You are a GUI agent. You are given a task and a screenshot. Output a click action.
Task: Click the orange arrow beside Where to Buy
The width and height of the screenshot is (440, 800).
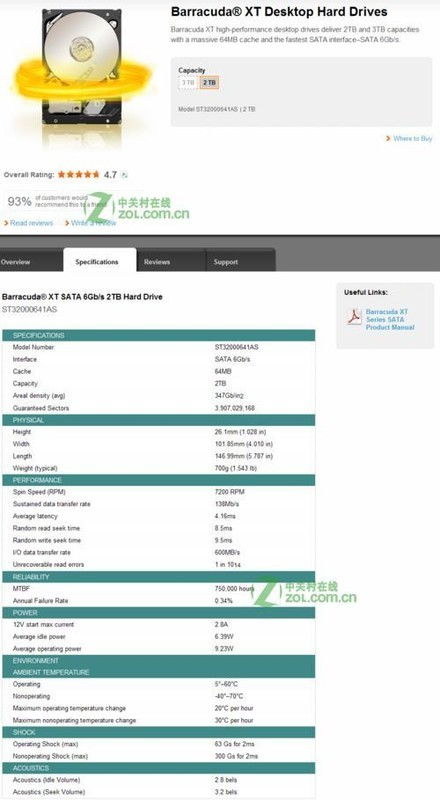click(388, 138)
